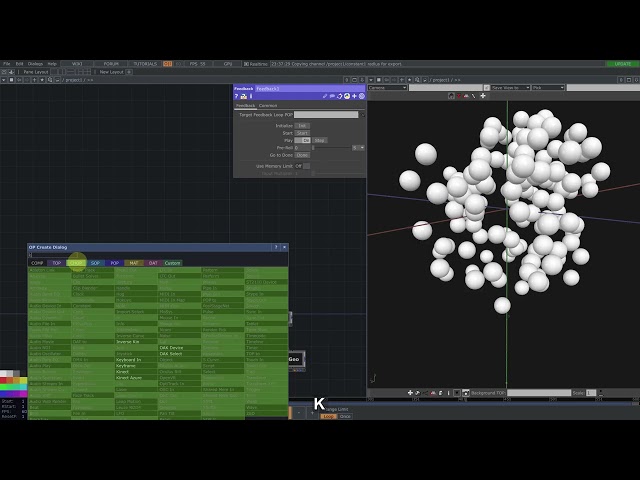Click the dark square icon in viewer bottom bar

pyautogui.click(x=457, y=393)
